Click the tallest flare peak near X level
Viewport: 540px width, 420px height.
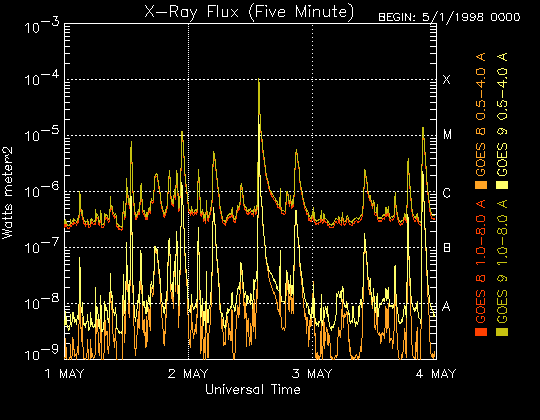(259, 81)
